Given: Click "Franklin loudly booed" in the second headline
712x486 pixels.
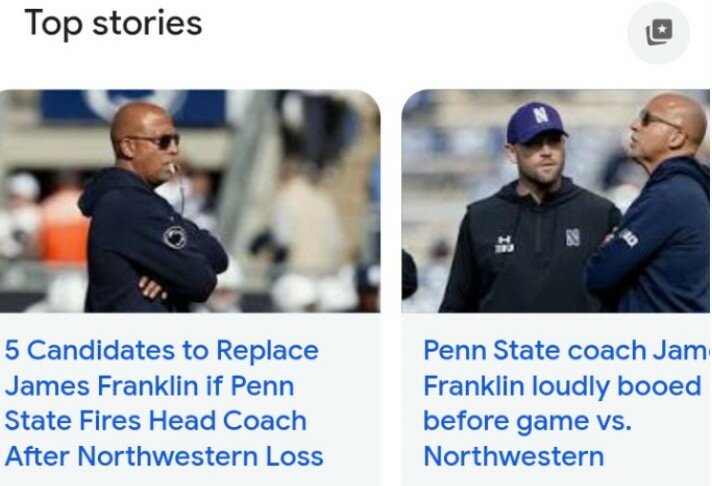Looking at the screenshot, I should coord(562,386).
